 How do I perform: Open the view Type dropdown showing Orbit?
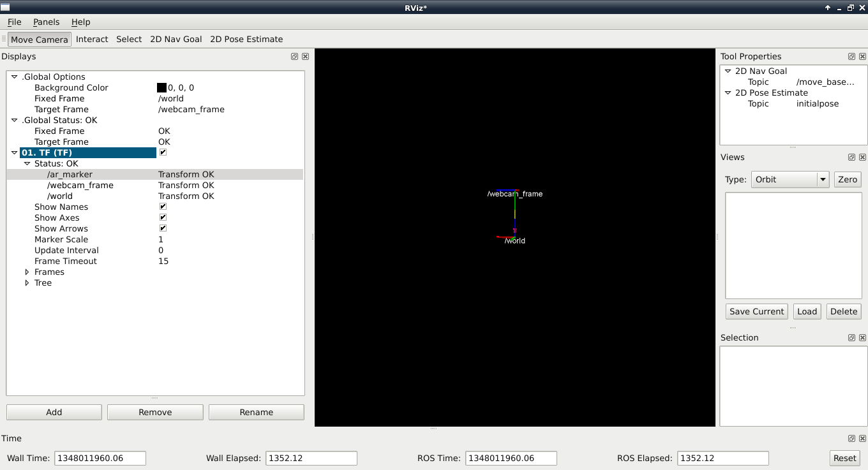pos(789,180)
